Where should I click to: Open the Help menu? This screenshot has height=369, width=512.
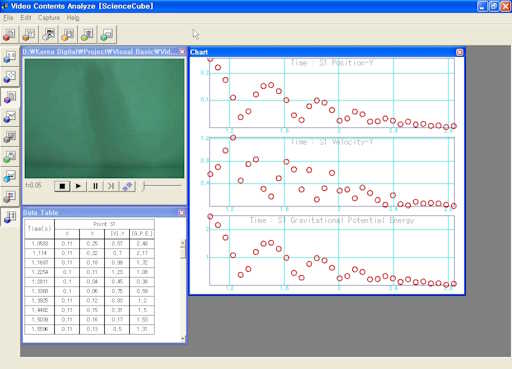(73, 18)
